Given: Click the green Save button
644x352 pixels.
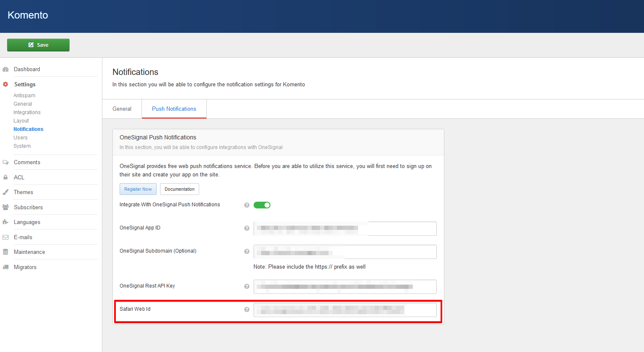Looking at the screenshot, I should pyautogui.click(x=38, y=45).
